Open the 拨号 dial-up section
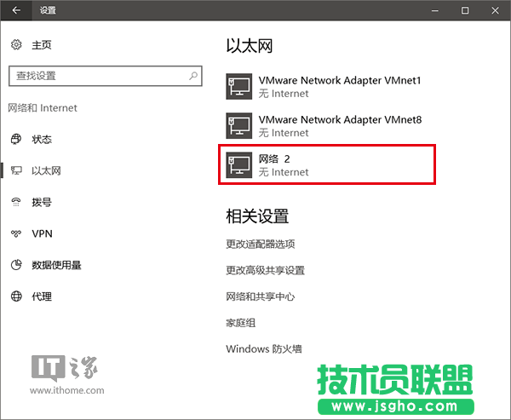Viewport: 511px width, 420px height. pyautogui.click(x=42, y=202)
